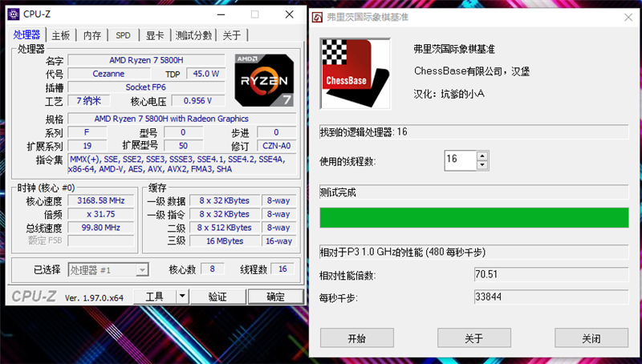Click the CPU-Z title bar app icon
This screenshot has height=364, width=642.
pyautogui.click(x=14, y=14)
